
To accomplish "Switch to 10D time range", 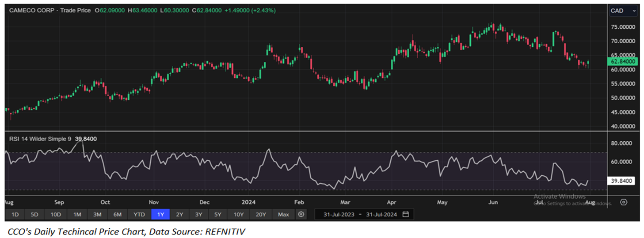I will [55, 215].
